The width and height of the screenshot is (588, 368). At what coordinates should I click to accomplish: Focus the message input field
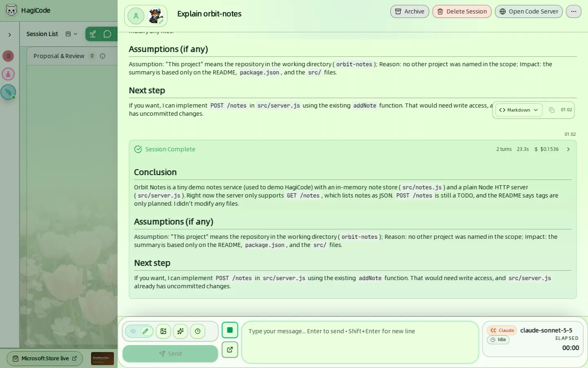click(360, 342)
